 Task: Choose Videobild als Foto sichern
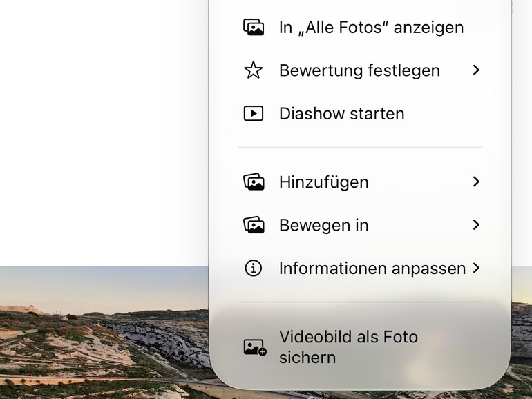[x=360, y=347]
